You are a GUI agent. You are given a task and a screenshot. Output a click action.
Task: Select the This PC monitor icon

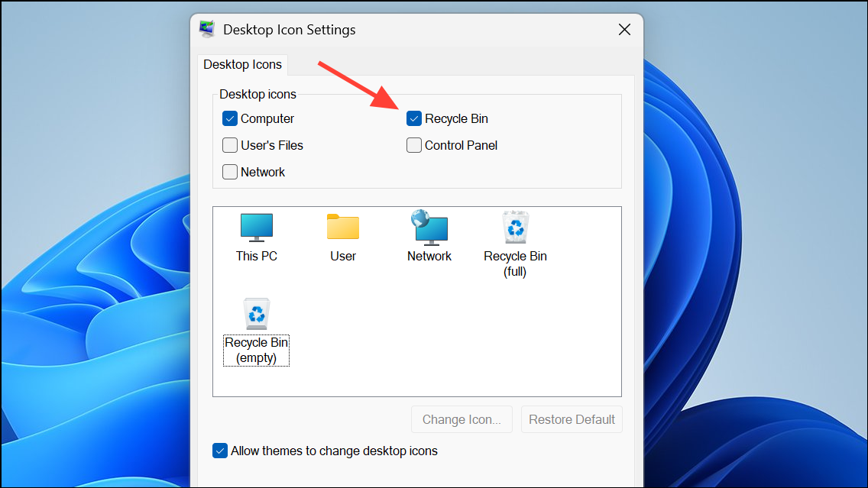(x=256, y=228)
